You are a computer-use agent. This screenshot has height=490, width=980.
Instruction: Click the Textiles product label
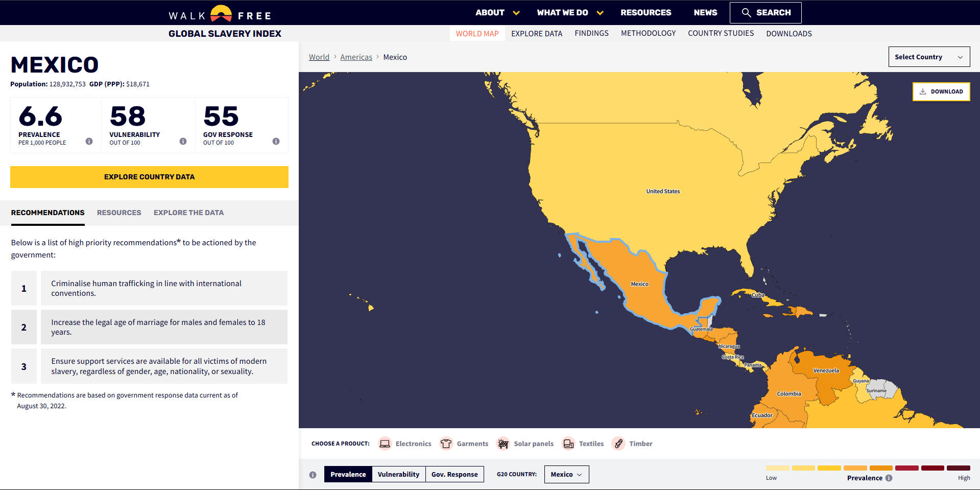(591, 444)
